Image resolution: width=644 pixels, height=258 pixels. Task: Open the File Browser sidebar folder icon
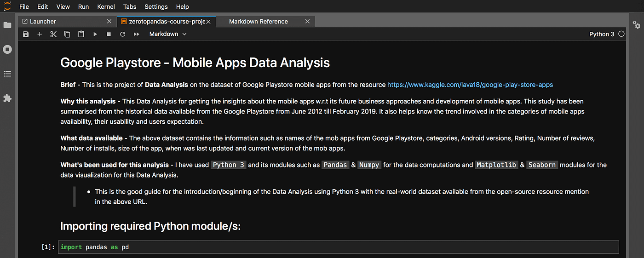click(x=7, y=25)
